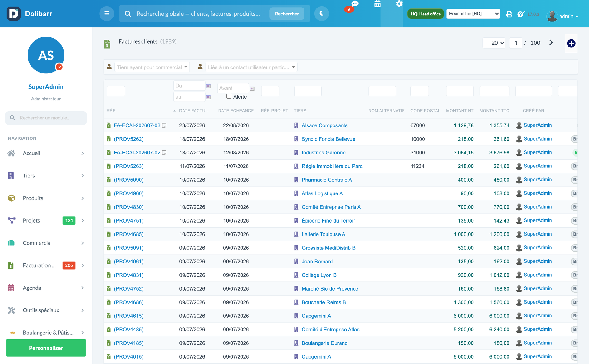Open the Du date picker calendar icon
Screen dimensions: 589x364
pyautogui.click(x=209, y=86)
